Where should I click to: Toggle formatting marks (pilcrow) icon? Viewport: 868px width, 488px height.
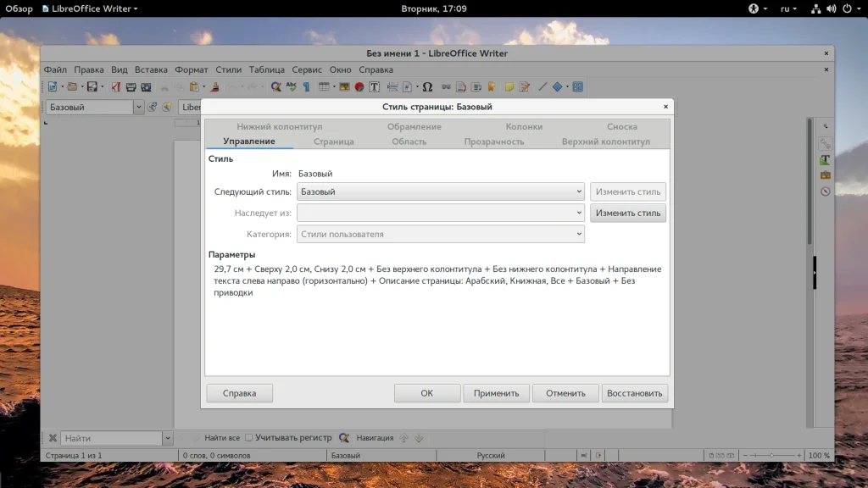coord(306,86)
